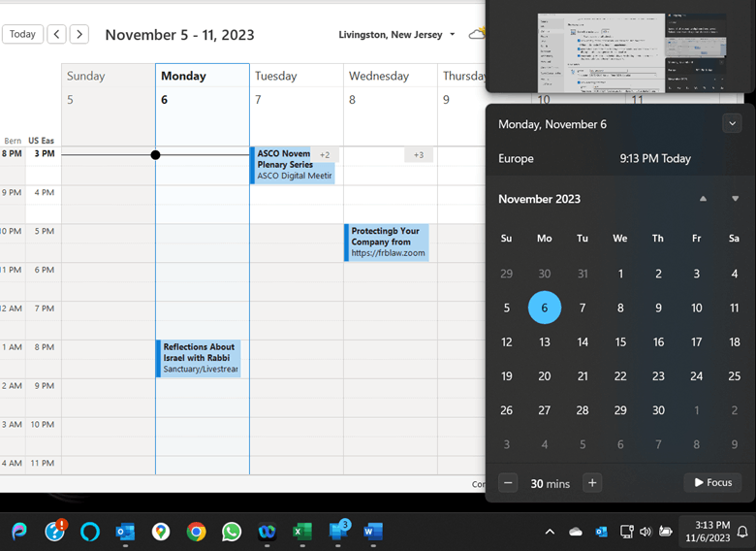Open network status tray icon
This screenshot has height=551, width=756.
[626, 532]
